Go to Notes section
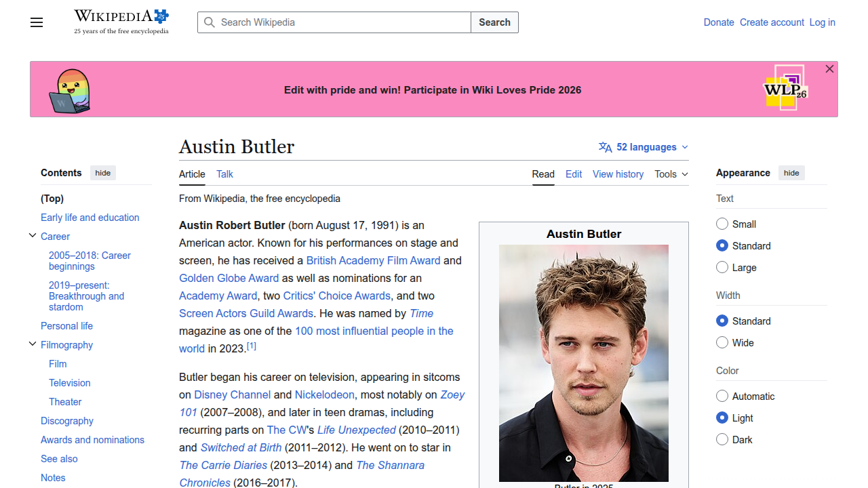The height and width of the screenshot is (488, 868). tap(53, 478)
